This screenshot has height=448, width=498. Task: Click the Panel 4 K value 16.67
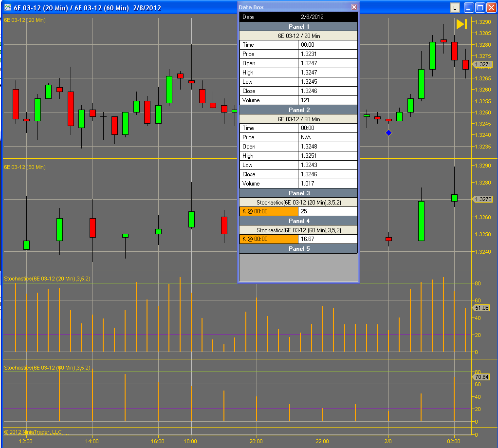pos(328,239)
